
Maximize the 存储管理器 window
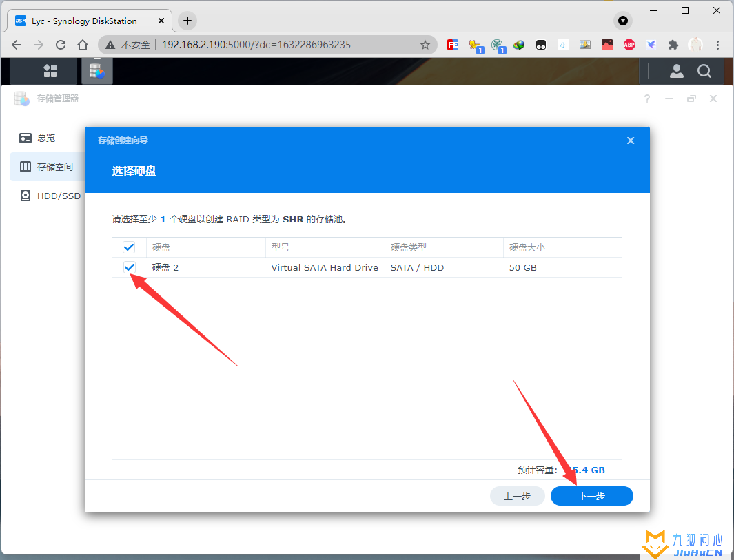coord(691,98)
